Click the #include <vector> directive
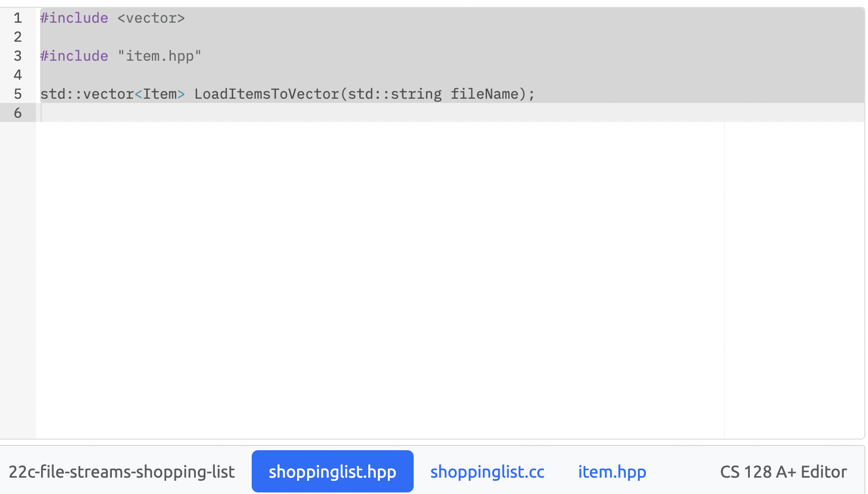Viewport: 868px width, 494px height. 111,18
